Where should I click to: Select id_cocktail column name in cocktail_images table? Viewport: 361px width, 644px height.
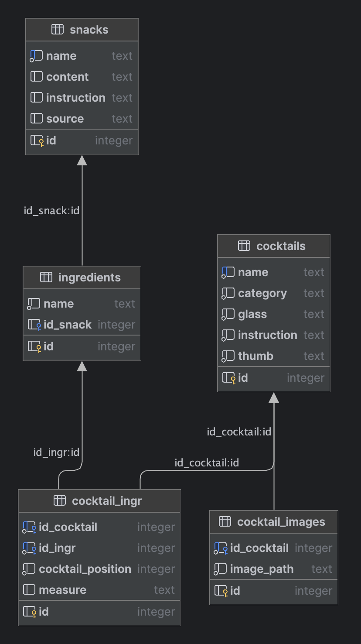[x=259, y=548]
